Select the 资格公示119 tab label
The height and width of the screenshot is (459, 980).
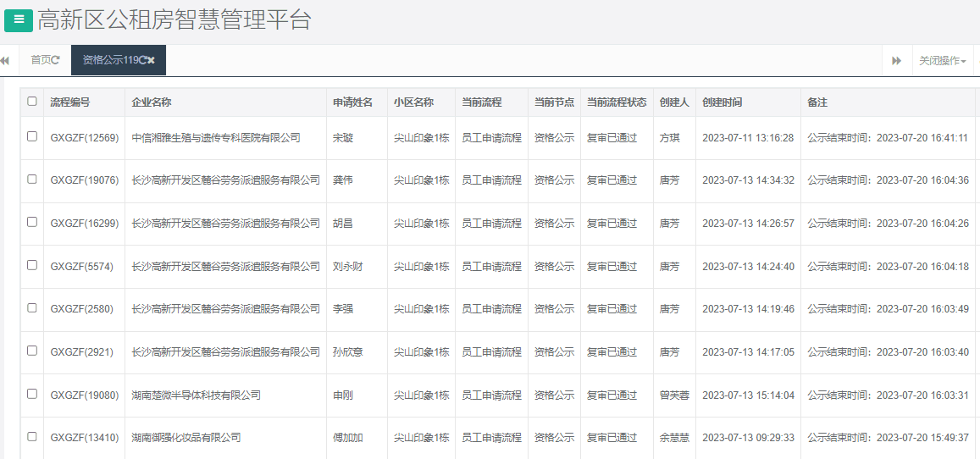pyautogui.click(x=110, y=60)
